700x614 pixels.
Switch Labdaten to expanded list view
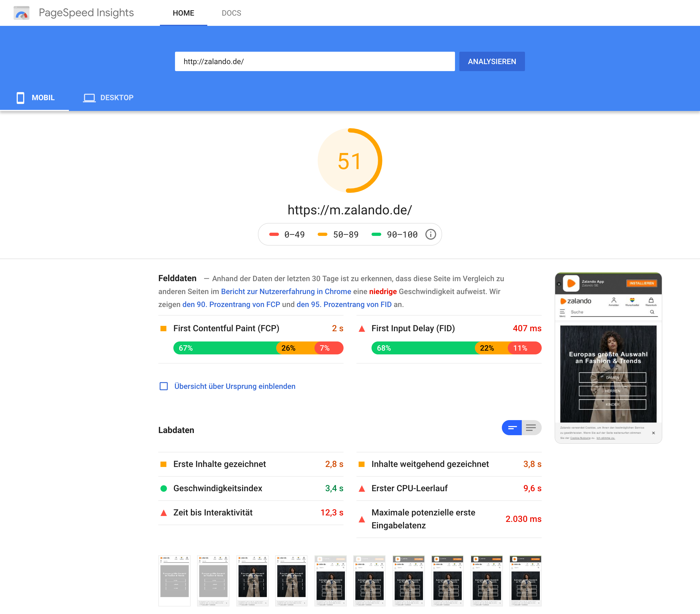click(x=531, y=428)
